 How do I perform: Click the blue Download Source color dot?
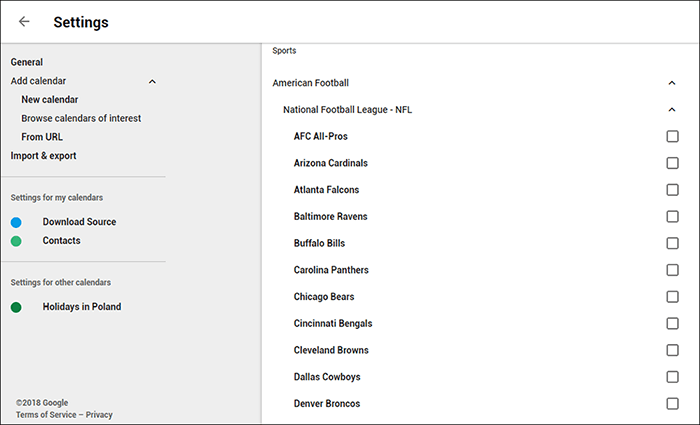[16, 222]
